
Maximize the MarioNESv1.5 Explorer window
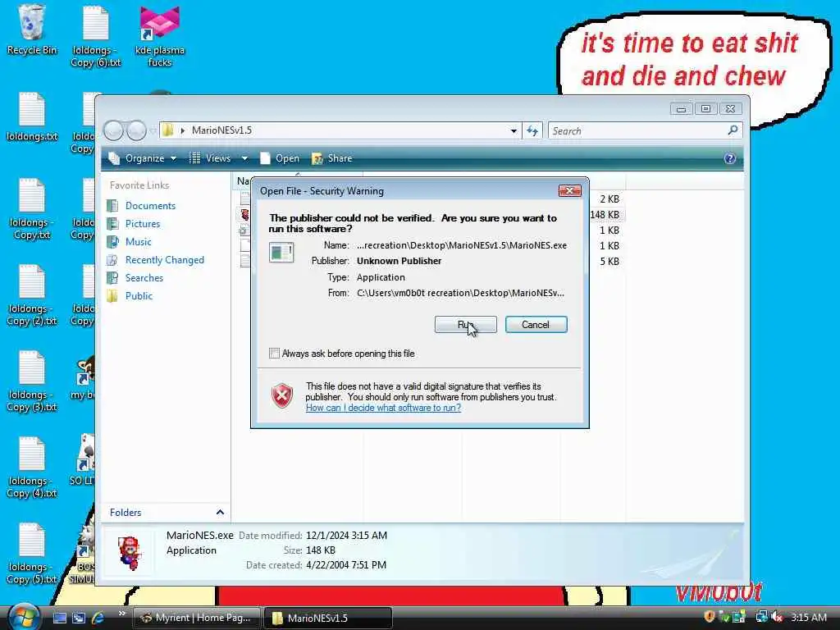[x=705, y=109]
